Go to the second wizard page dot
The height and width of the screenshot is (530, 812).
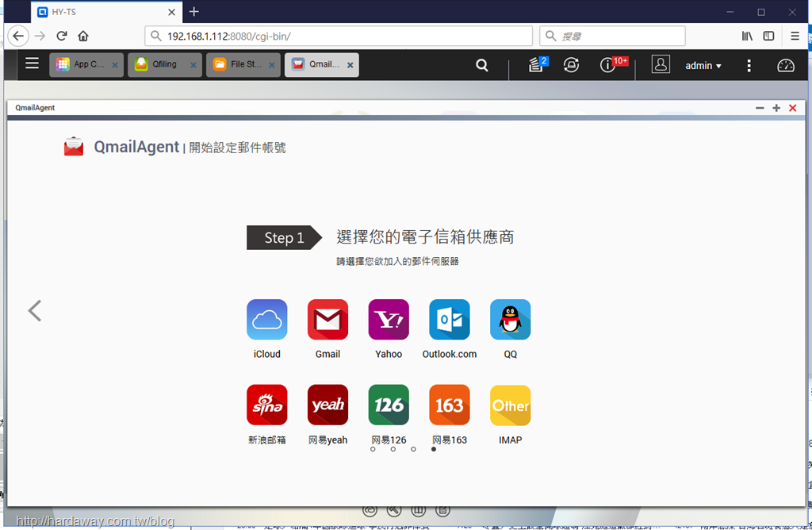(393, 449)
